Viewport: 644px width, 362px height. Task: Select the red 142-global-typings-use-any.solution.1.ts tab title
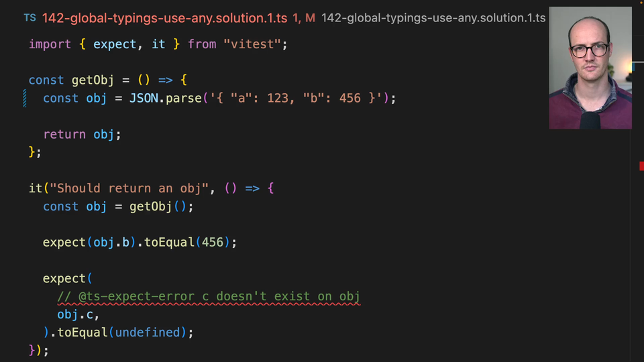click(x=164, y=18)
